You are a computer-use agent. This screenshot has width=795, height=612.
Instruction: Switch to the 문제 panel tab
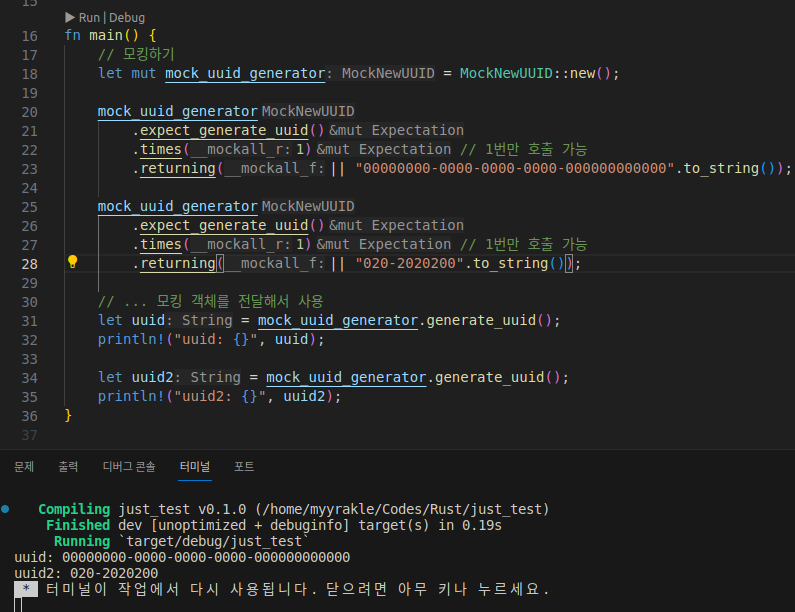(x=24, y=466)
